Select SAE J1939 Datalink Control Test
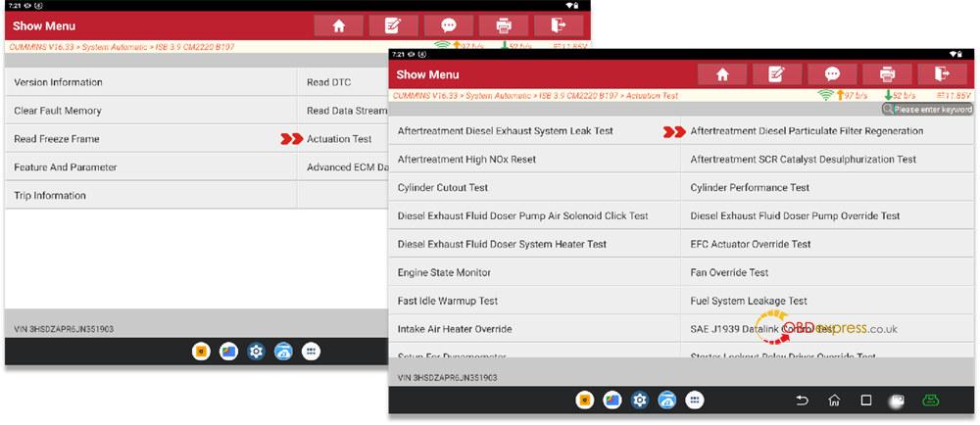Image resolution: width=980 pixels, height=425 pixels. pyautogui.click(x=827, y=329)
